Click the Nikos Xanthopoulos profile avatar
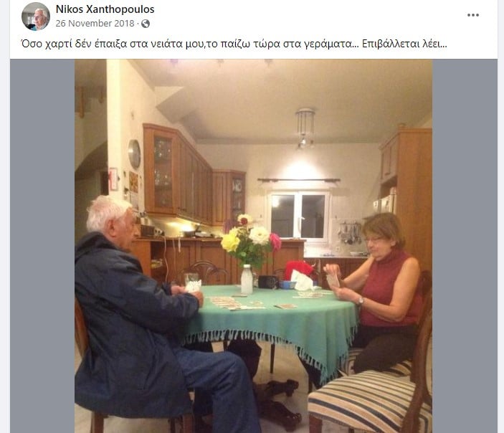504x433 pixels. [x=36, y=16]
